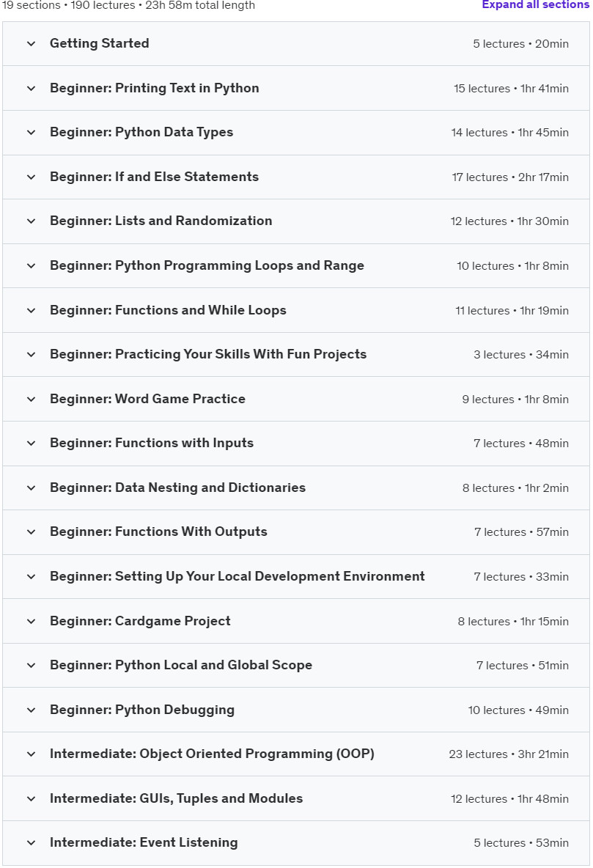The image size is (593, 868).
Task: Select 'Beginner: Functions with Inputs' title
Action: click(152, 443)
